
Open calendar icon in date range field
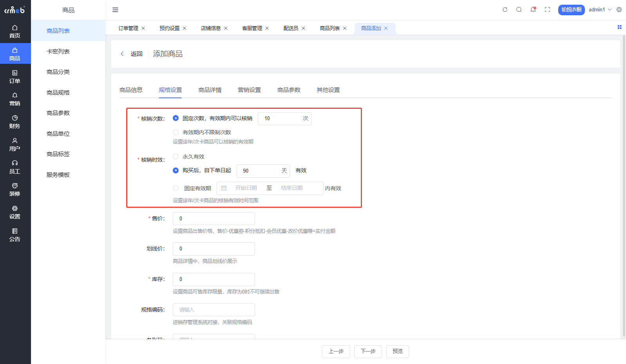pos(224,188)
